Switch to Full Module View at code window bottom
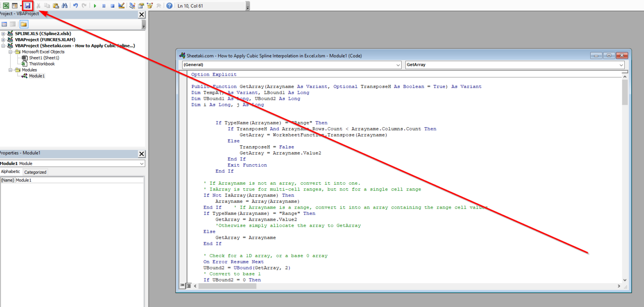Viewport: 644px width, 307px height. [187, 285]
